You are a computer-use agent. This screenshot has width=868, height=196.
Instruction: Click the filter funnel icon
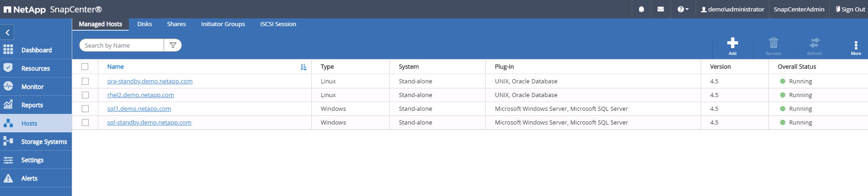tap(173, 45)
